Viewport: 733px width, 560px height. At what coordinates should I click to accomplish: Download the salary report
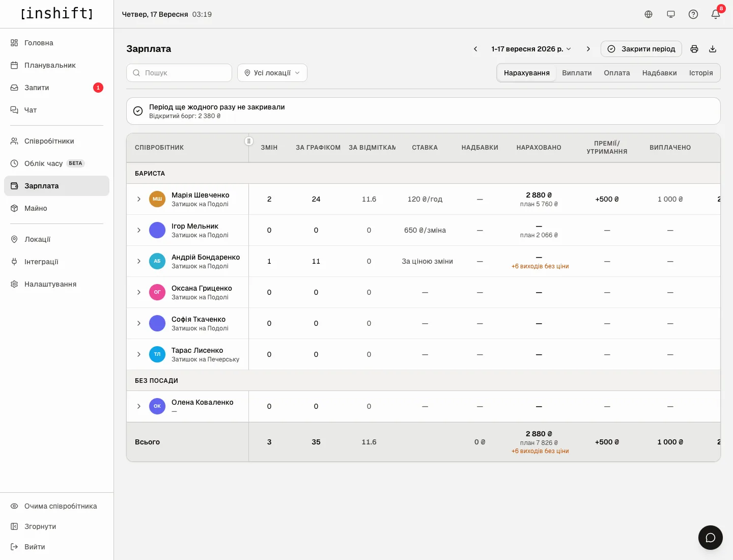(x=713, y=49)
